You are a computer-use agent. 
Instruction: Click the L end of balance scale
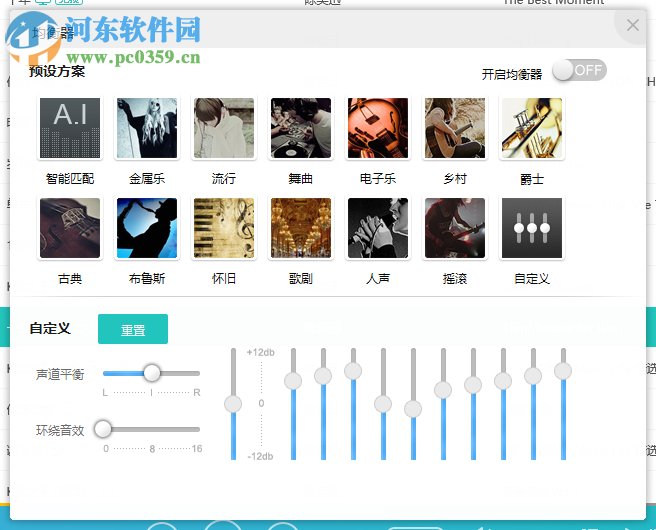point(105,393)
